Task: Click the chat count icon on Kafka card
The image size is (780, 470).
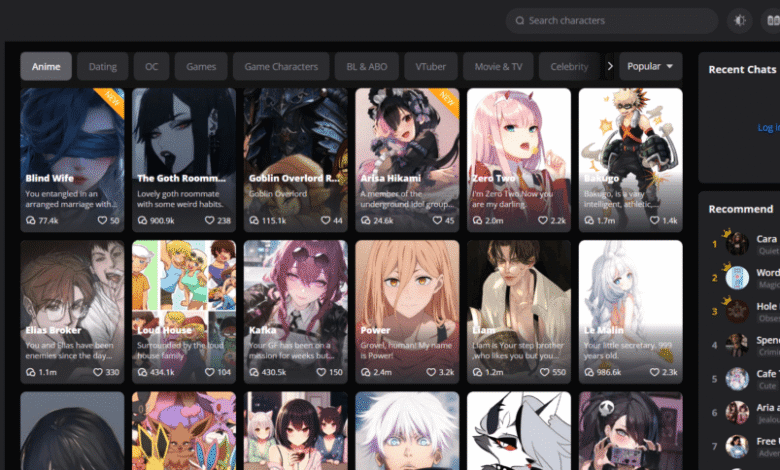Action: click(252, 372)
